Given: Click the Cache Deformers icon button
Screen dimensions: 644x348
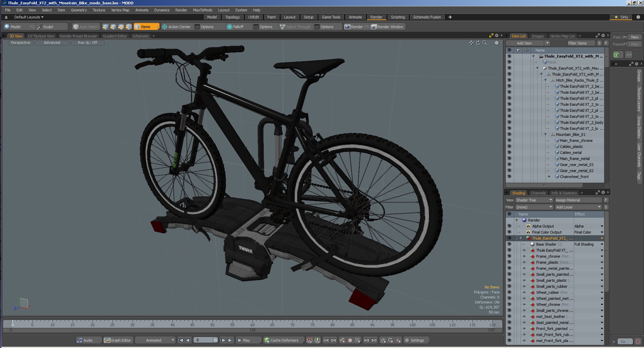Looking at the screenshot, I should point(267,340).
